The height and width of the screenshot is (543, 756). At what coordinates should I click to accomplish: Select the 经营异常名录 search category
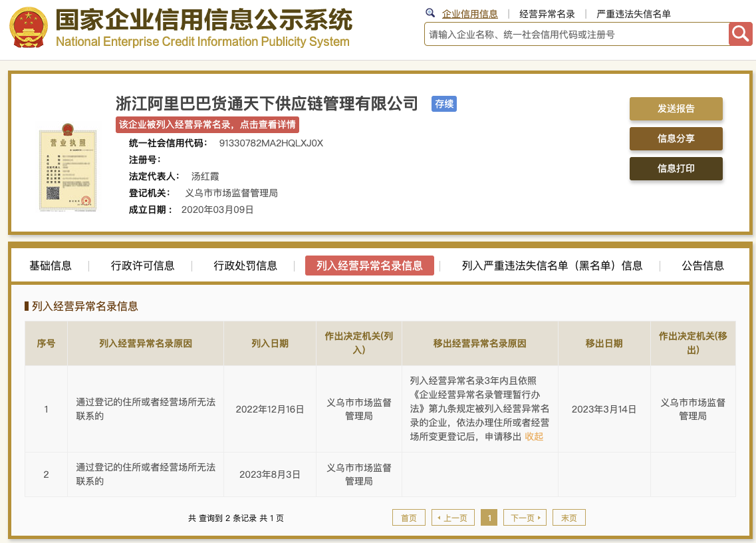(547, 14)
